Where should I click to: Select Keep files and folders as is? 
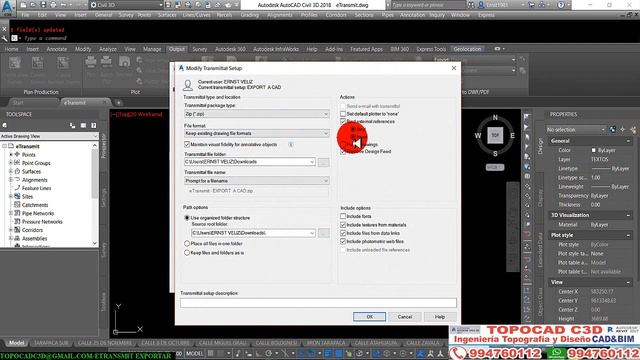point(187,253)
